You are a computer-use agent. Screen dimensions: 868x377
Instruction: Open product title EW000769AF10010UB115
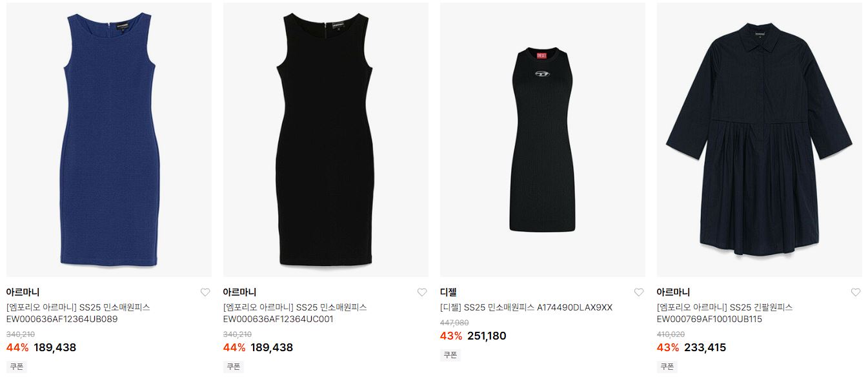coord(725,313)
